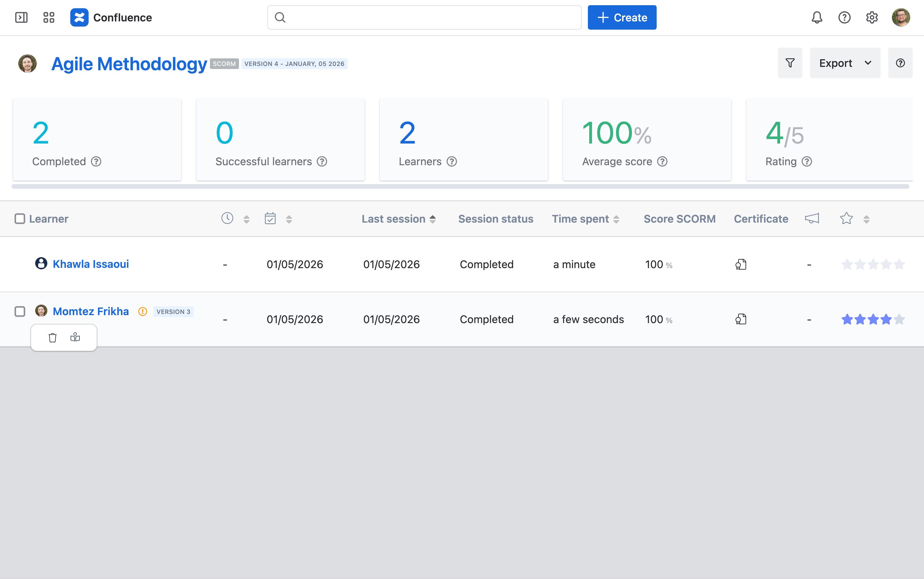Image resolution: width=924 pixels, height=579 pixels.
Task: Click the horizontal scrollbar under stat cards
Action: pyautogui.click(x=460, y=187)
